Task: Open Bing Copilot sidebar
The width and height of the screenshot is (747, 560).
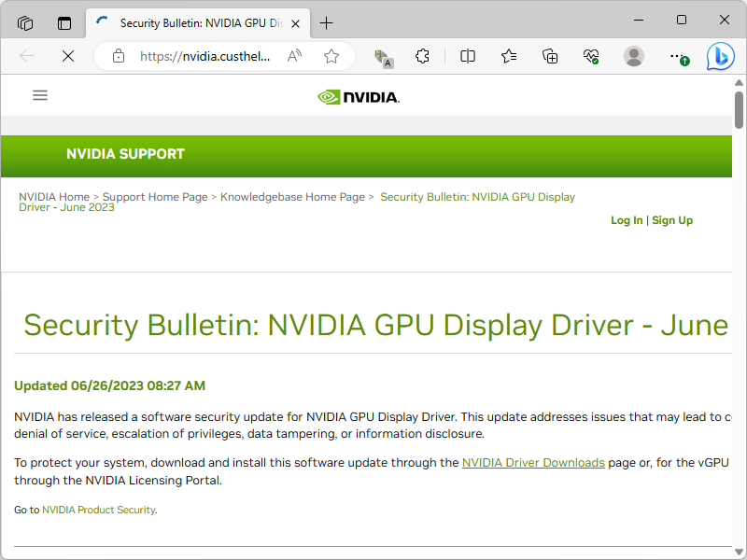Action: tap(720, 56)
